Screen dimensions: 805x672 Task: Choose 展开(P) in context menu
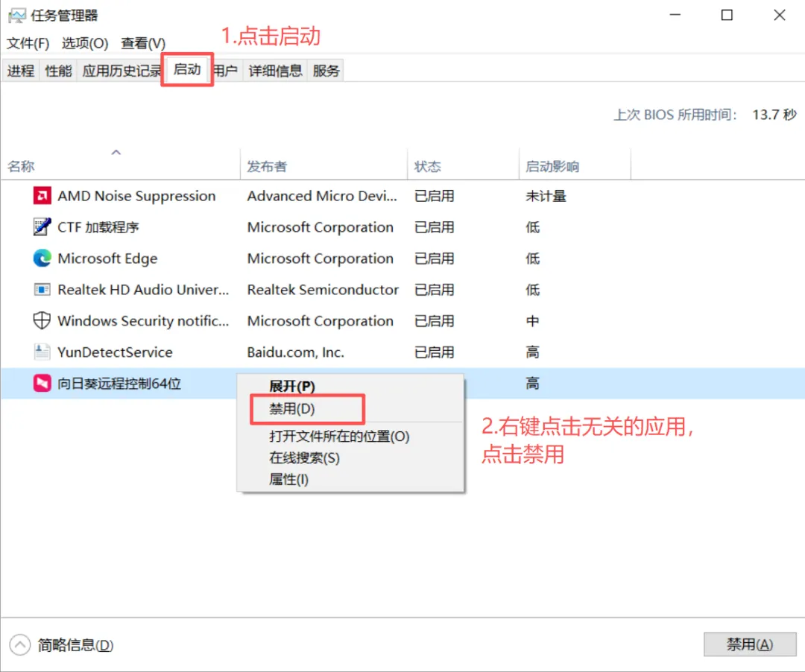(x=351, y=386)
